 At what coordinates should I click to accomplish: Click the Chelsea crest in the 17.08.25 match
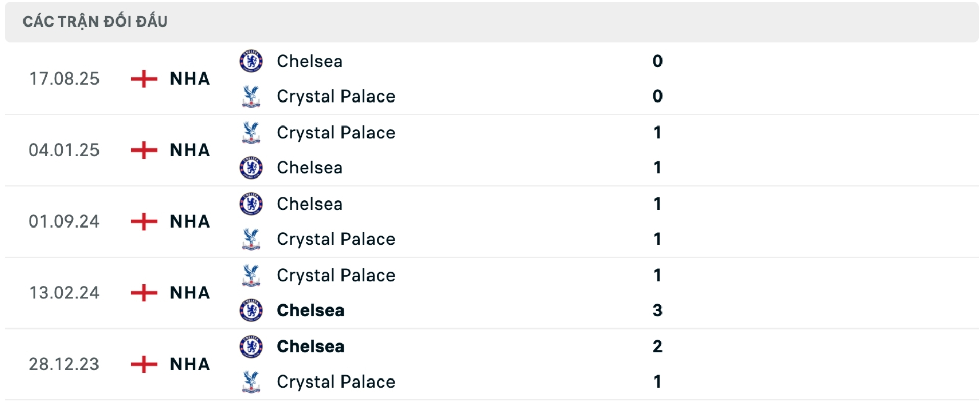coord(250,61)
